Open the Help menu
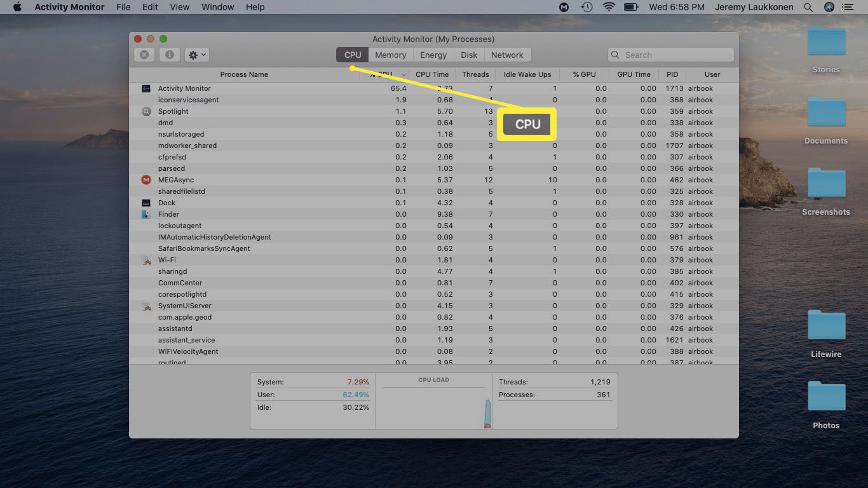 click(255, 7)
